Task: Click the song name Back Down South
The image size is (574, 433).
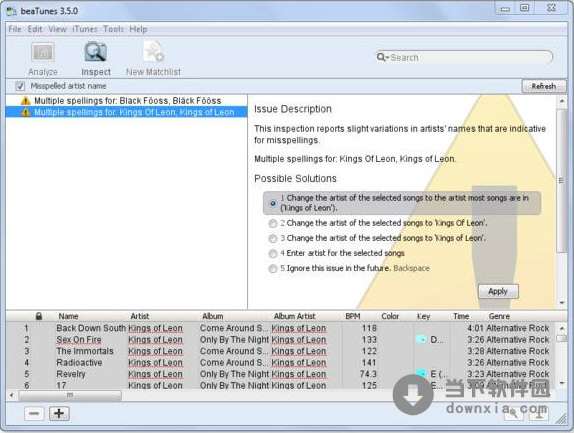Action: pyautogui.click(x=91, y=328)
